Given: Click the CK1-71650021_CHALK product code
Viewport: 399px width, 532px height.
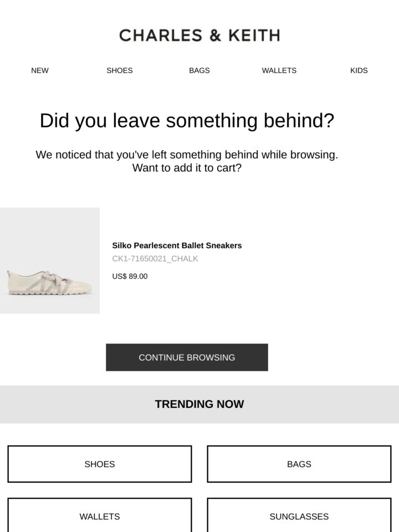Looking at the screenshot, I should [x=155, y=259].
